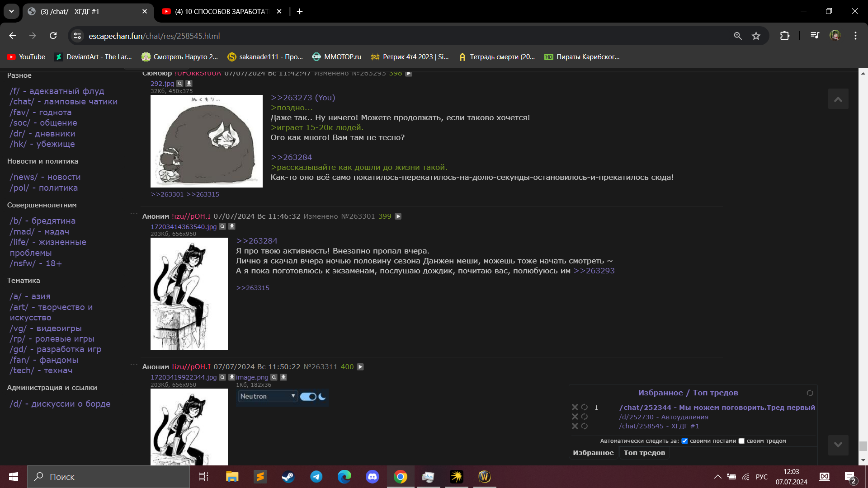Toggle the dark mode switch beside Neutron
Viewport: 868px width, 488px height.
point(308,397)
